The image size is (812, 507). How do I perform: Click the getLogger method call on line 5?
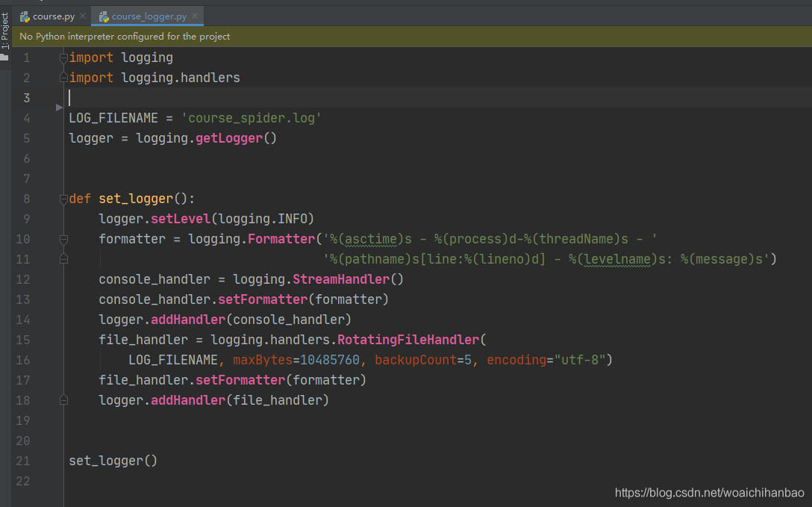[x=229, y=138]
